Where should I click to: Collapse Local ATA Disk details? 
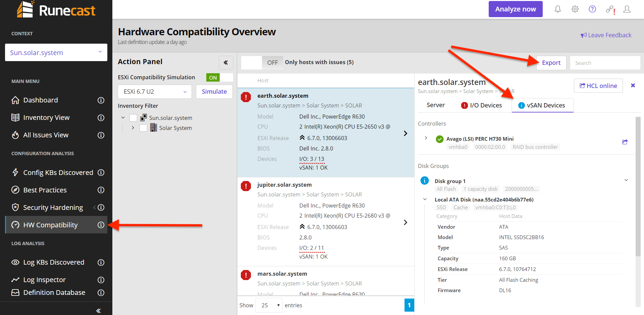click(x=425, y=199)
